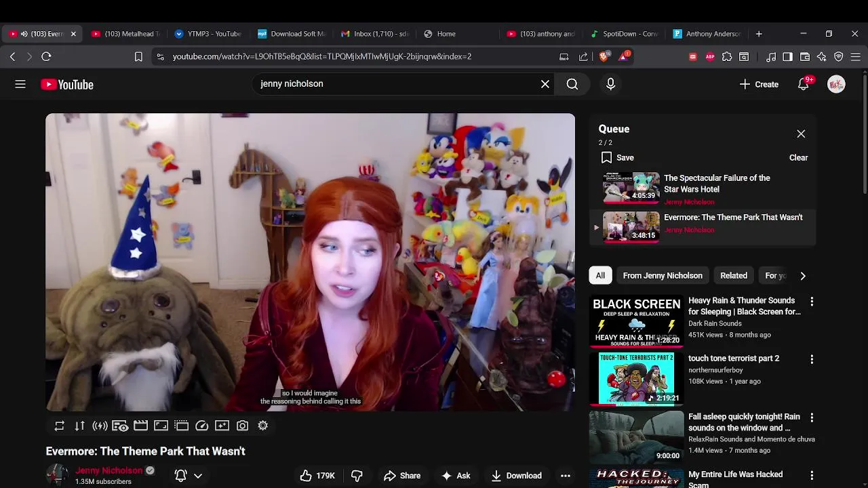Click the Brave VPN shield icon
The image size is (868, 488).
(839, 57)
